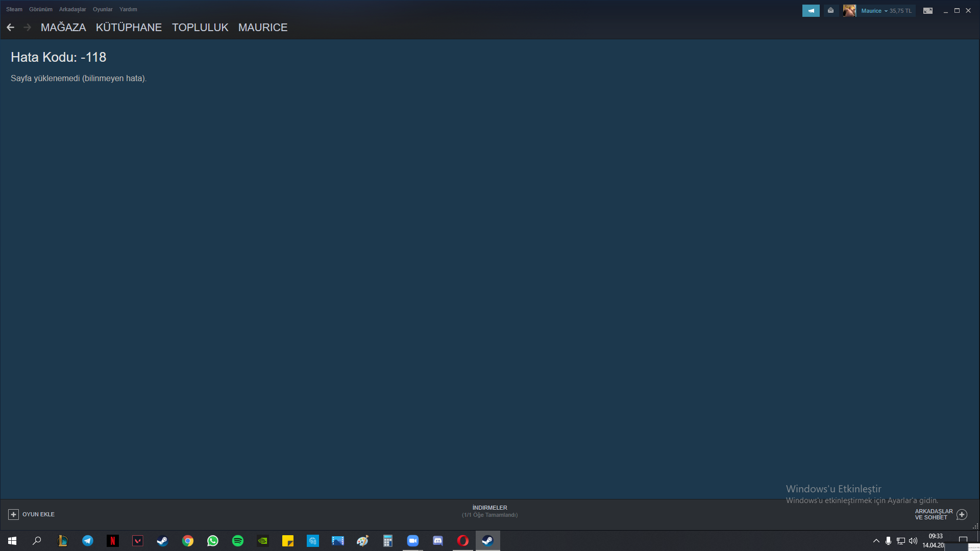Open the MAĞAZA store tab
Viewport: 980px width, 551px height.
pos(63,28)
